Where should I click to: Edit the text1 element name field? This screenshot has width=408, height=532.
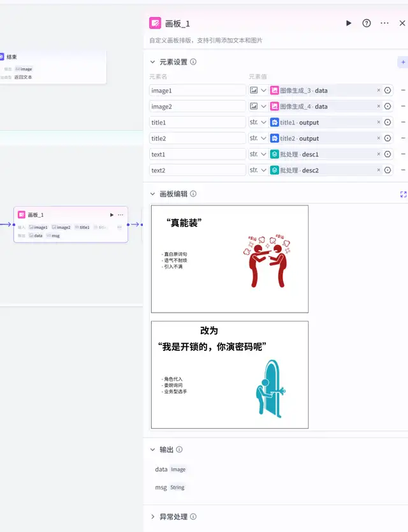click(198, 154)
